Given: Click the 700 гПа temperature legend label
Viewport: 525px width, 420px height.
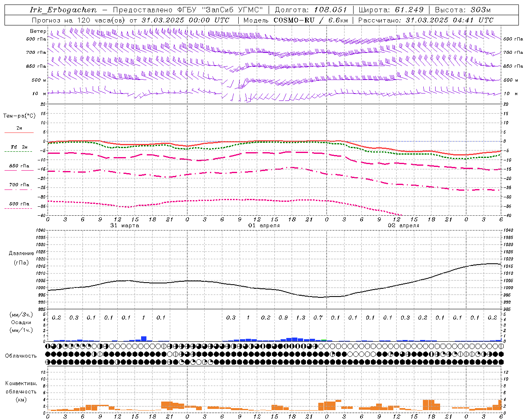Looking at the screenshot, I should (19, 185).
